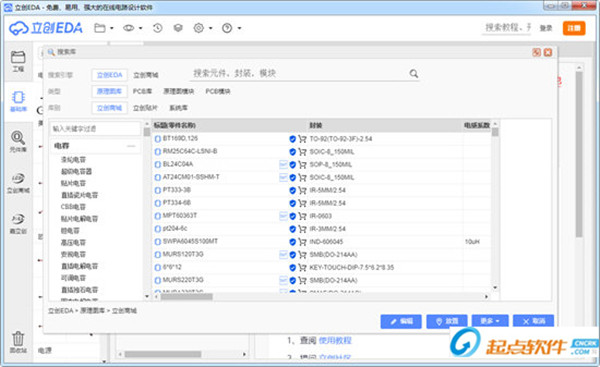Click the history clock icon in top toolbar

tap(158, 28)
